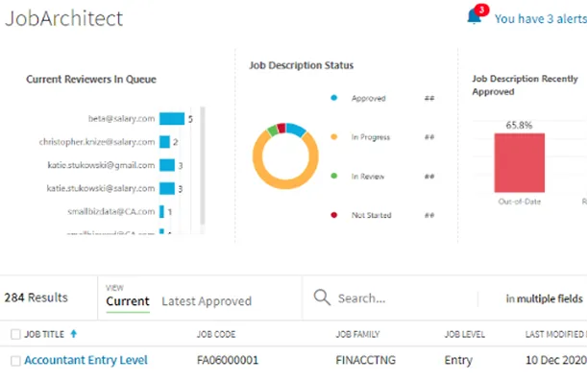Click the 65.8% bar value label
Viewport: 588px width, 381px height.
[x=519, y=125]
